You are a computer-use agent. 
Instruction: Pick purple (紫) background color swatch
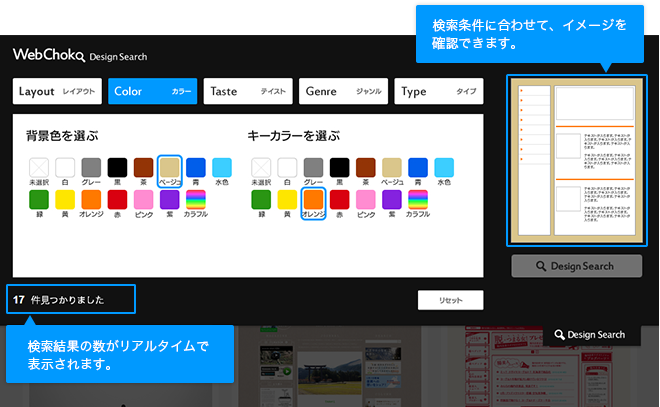pyautogui.click(x=170, y=200)
